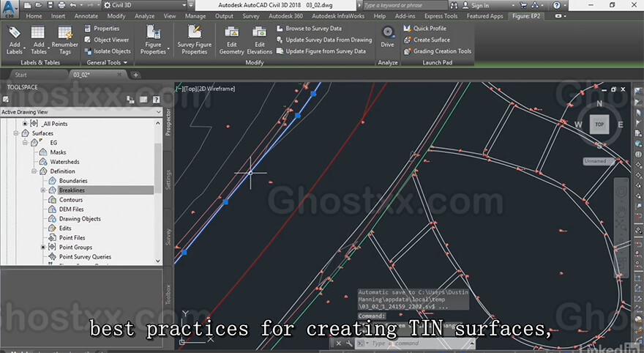The height and width of the screenshot is (353, 644).
Task: Click the Help question mark icon
Action: click(x=556, y=5)
